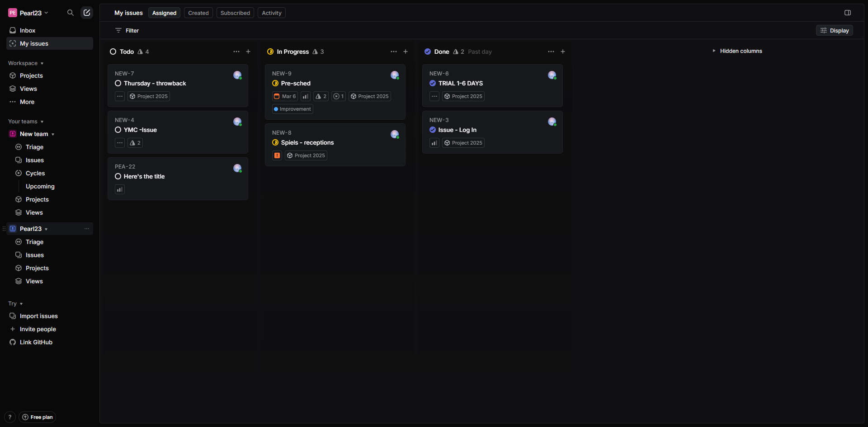Open the Display options dropdown

coord(835,30)
